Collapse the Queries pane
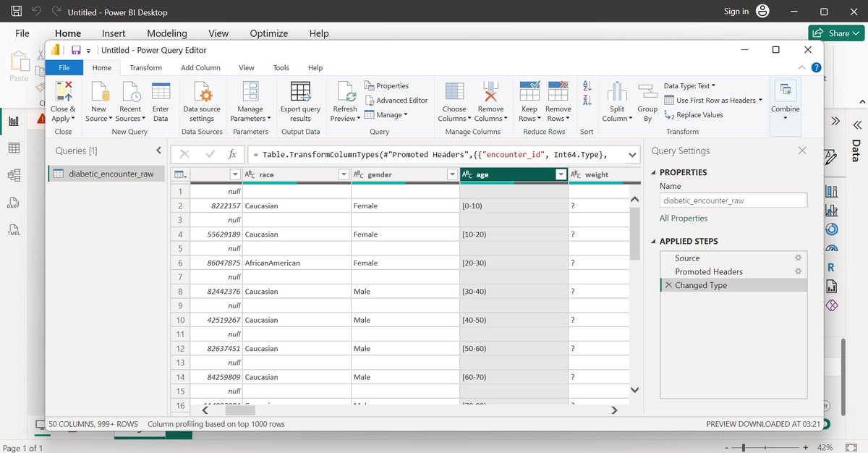The height and width of the screenshot is (453, 868). pyautogui.click(x=158, y=151)
